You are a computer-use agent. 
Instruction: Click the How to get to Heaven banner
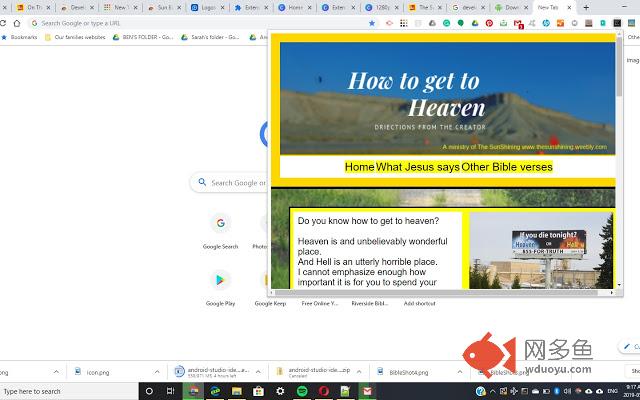pos(447,98)
